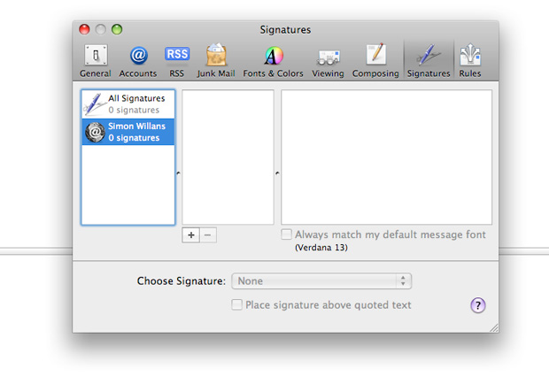The image size is (549, 392).
Task: Close the Signatures preferences window
Action: pyautogui.click(x=85, y=29)
